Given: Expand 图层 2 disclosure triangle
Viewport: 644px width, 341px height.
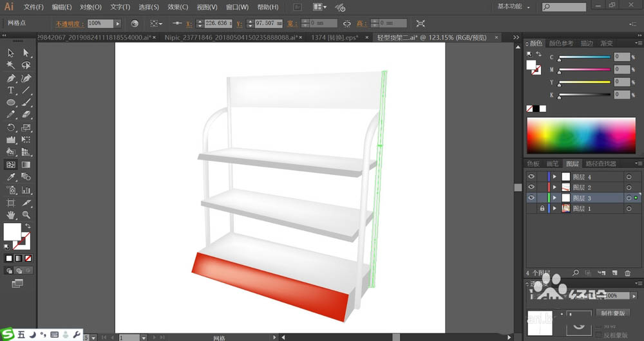Looking at the screenshot, I should pos(554,187).
